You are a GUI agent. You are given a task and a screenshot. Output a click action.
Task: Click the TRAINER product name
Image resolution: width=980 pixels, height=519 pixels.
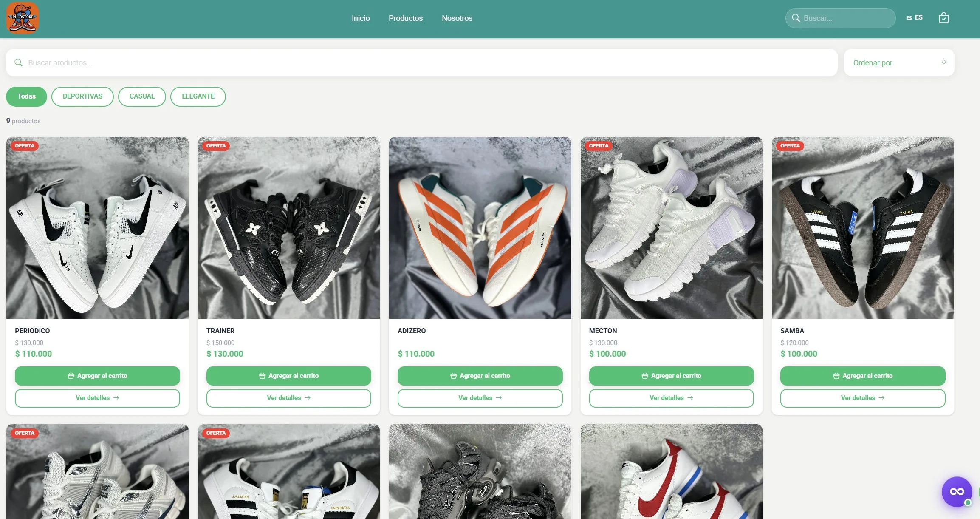[220, 331]
